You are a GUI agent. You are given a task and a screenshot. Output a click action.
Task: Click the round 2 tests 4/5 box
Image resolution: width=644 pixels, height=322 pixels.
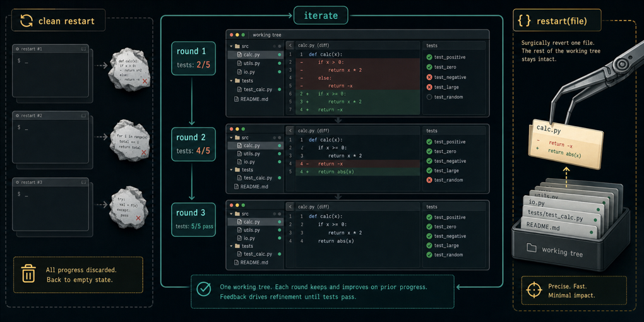pyautogui.click(x=193, y=144)
